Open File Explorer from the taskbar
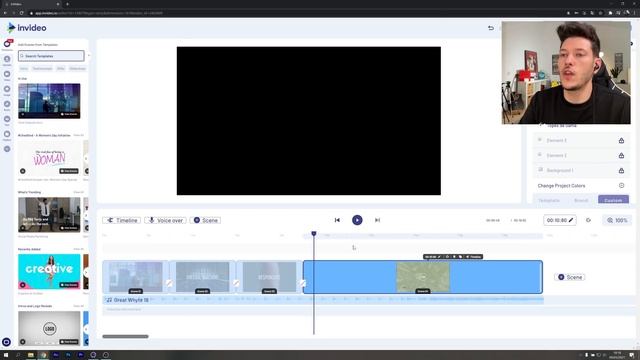 (31, 355)
